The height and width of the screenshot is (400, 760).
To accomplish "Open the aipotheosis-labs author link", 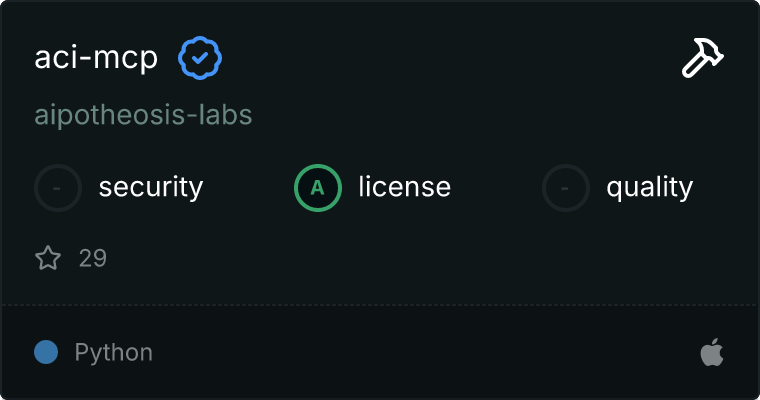I will [143, 115].
